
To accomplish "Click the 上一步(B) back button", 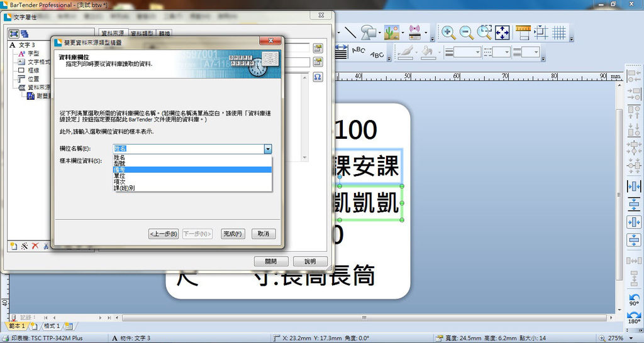I will 164,234.
